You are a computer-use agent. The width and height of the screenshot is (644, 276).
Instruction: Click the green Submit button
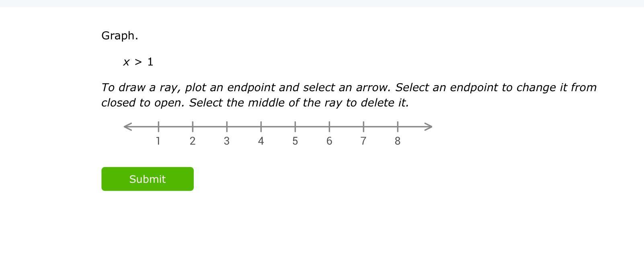148,179
